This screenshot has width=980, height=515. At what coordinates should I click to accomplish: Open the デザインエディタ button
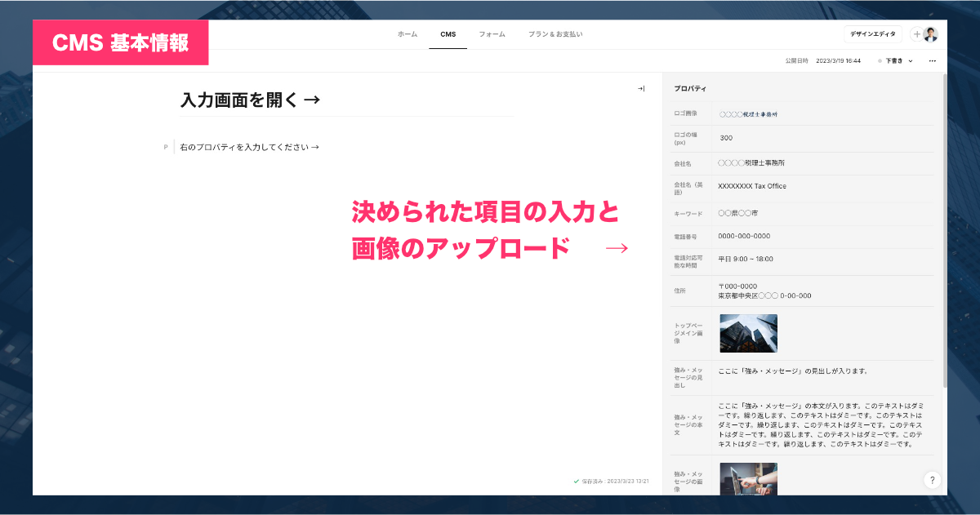(x=873, y=34)
